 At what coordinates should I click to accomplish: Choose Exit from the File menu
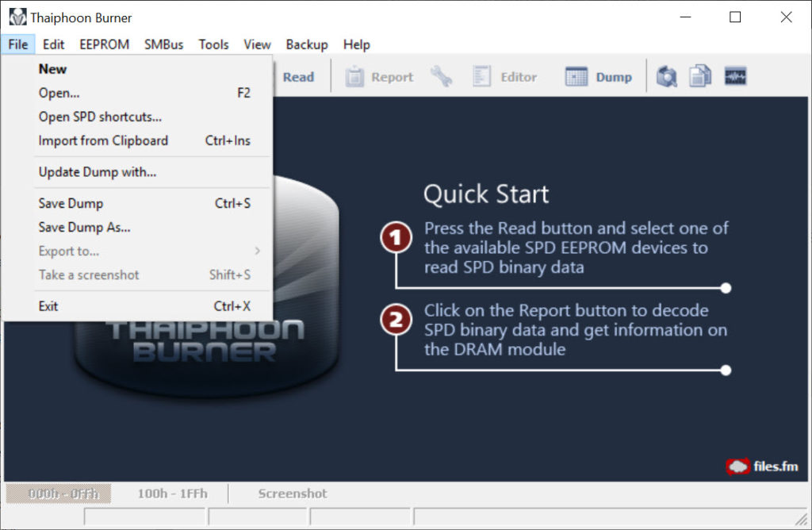[138, 306]
